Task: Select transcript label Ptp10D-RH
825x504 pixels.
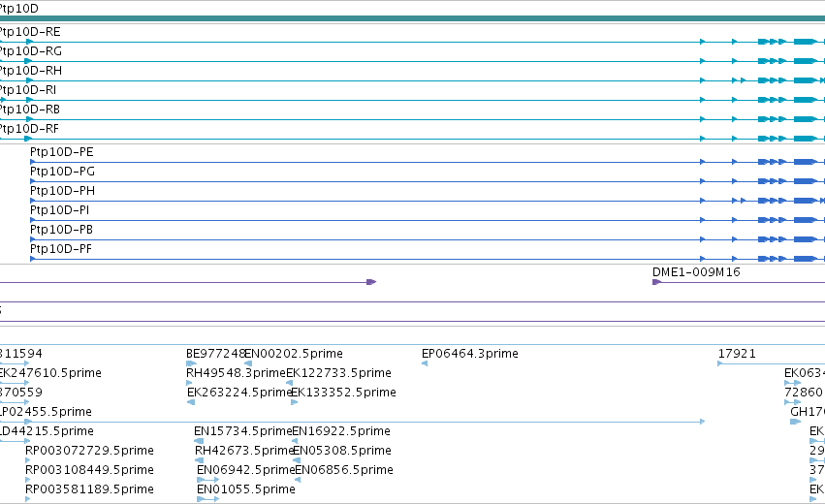Action: pos(30,71)
